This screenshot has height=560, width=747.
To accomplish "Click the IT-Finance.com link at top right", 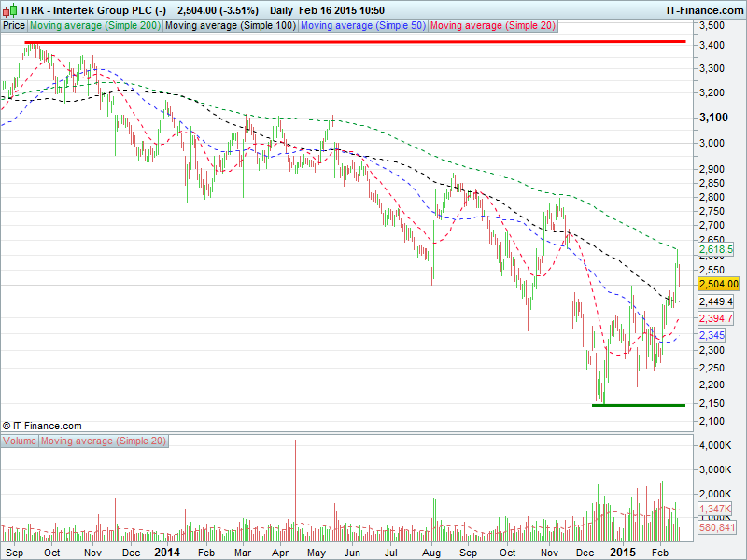I will tap(705, 10).
